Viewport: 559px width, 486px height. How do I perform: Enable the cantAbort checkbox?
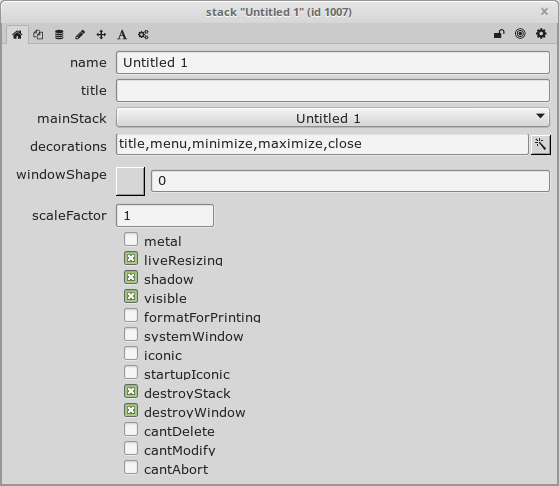(131, 467)
